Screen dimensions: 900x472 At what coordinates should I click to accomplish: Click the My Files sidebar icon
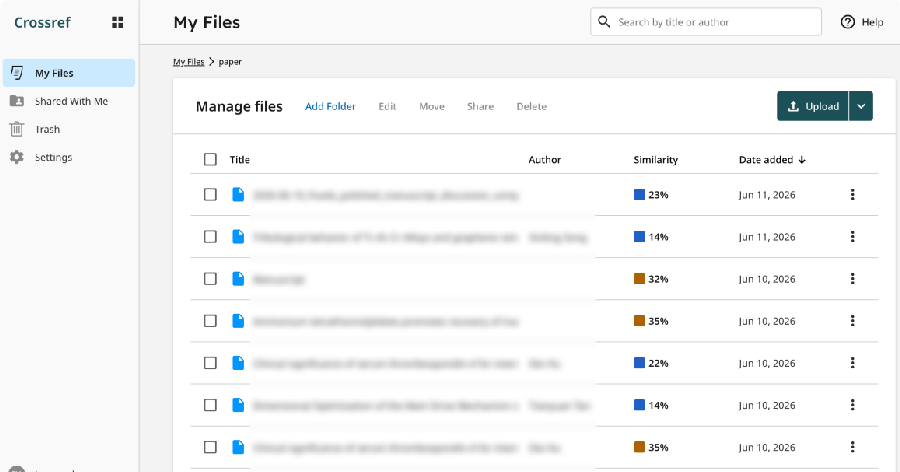pyautogui.click(x=17, y=73)
